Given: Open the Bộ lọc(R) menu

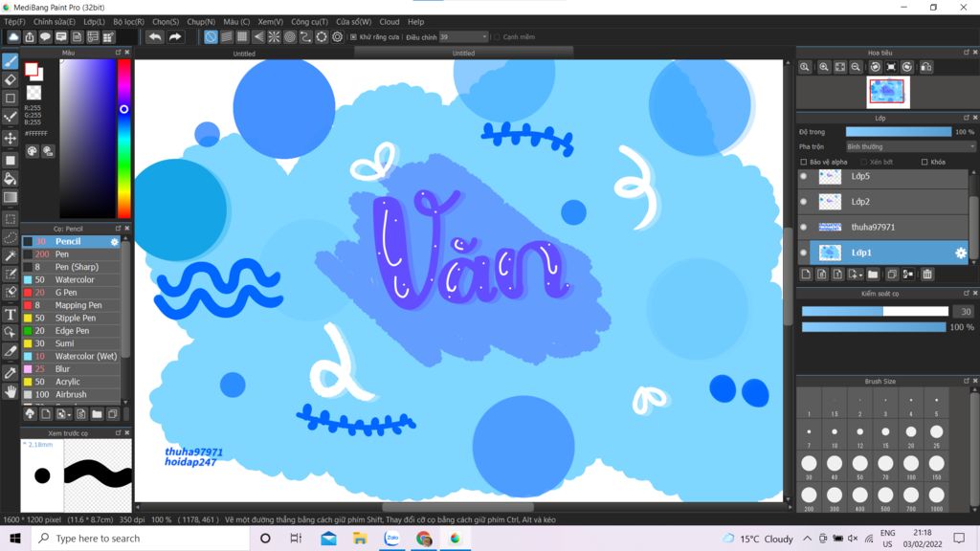Looking at the screenshot, I should (129, 21).
